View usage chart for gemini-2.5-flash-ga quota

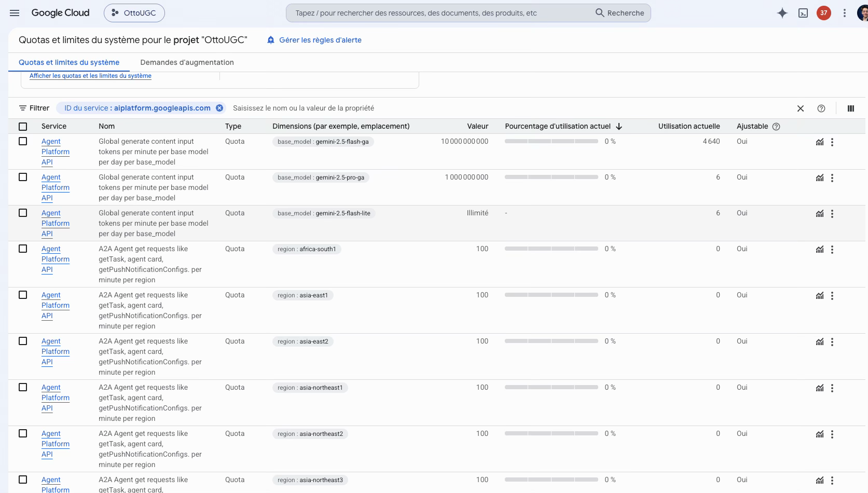point(820,142)
